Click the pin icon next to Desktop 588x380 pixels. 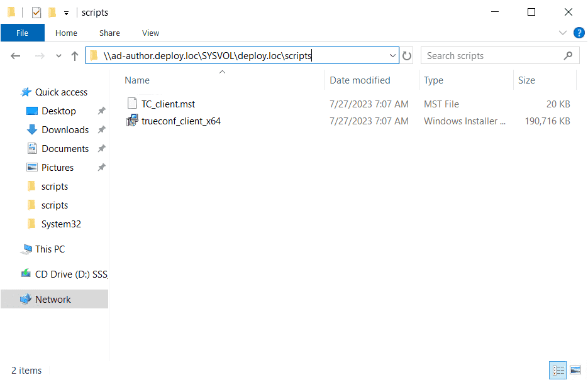(102, 111)
